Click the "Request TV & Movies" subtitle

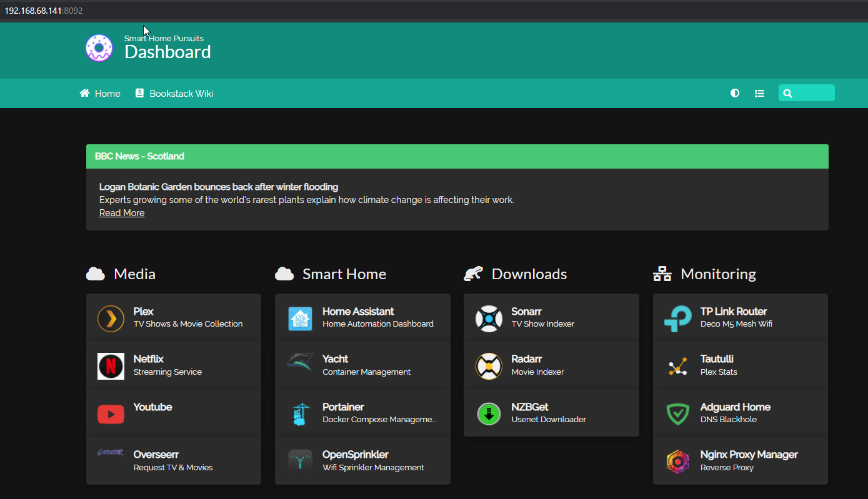(x=173, y=467)
